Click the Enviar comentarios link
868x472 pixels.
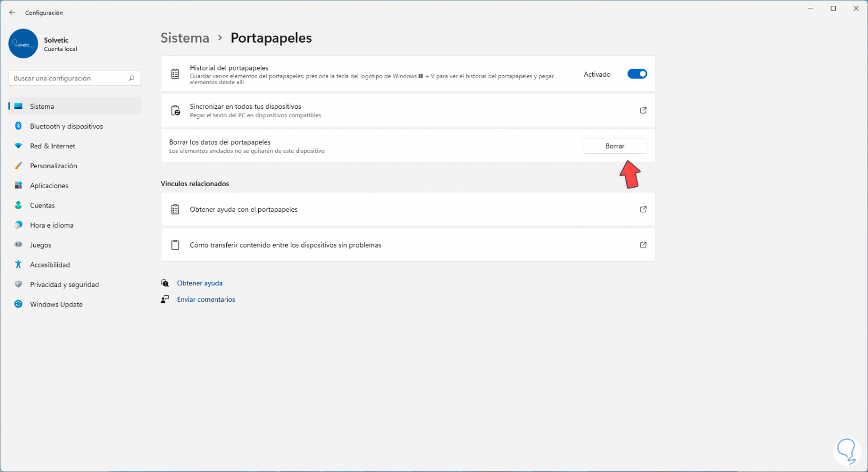[206, 300]
